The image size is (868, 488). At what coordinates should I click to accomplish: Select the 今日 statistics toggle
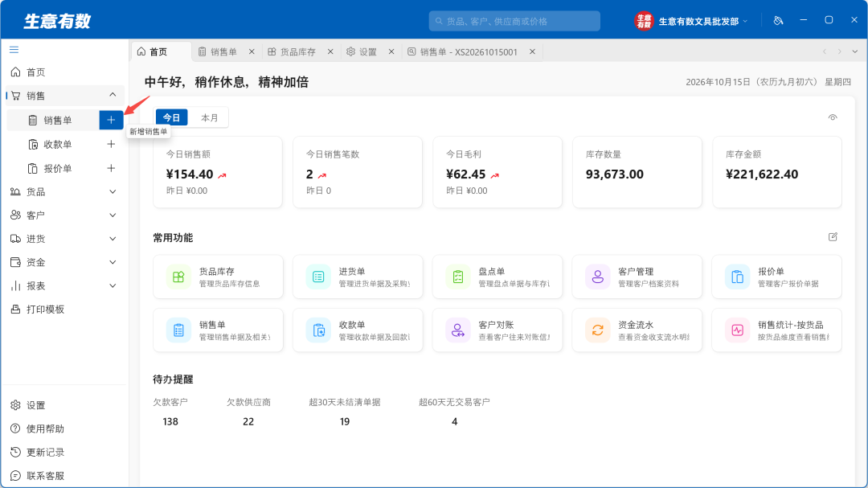click(x=172, y=117)
